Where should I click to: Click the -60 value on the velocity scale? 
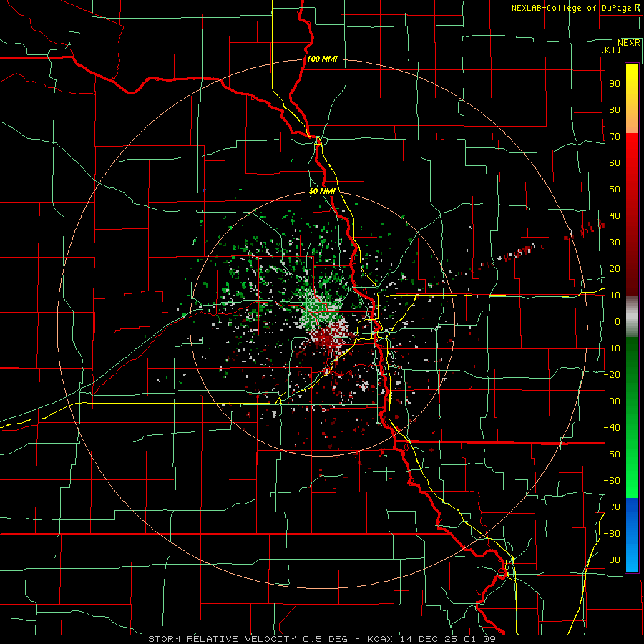coord(612,481)
